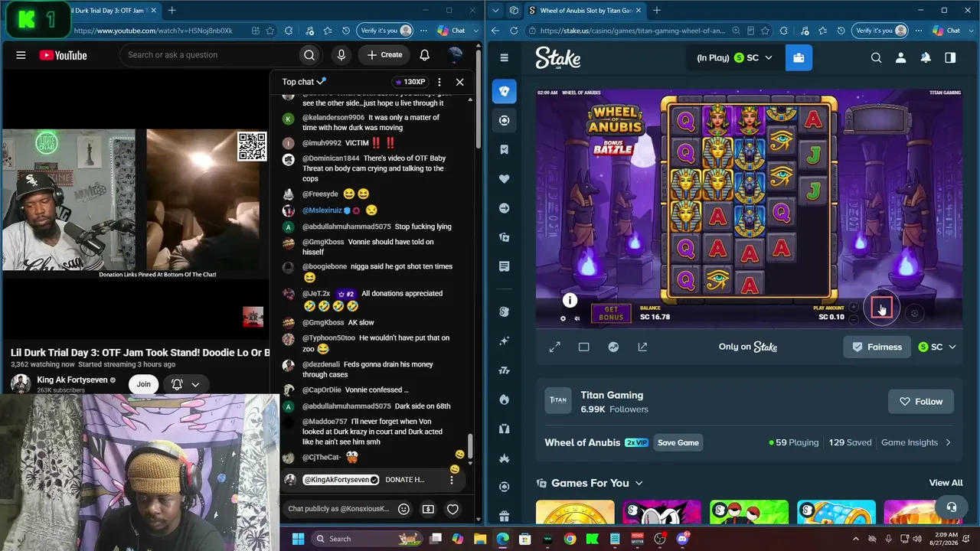Click Save Game for Wheel of Anubis
The image size is (980, 551).
678,443
